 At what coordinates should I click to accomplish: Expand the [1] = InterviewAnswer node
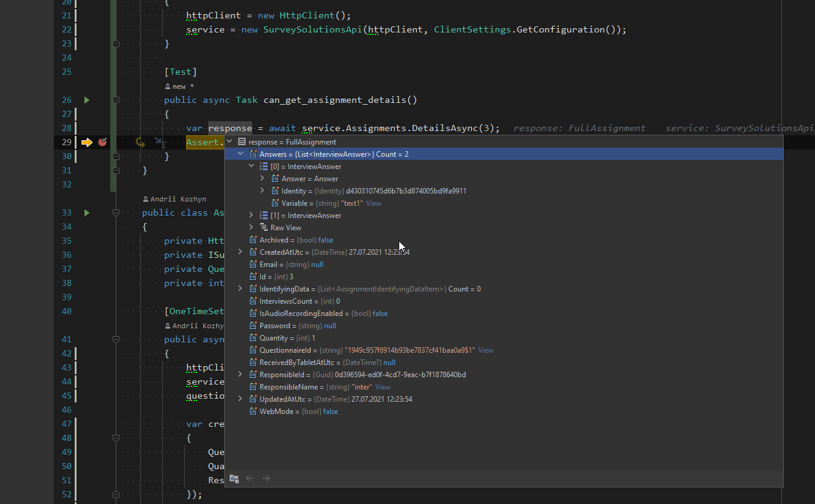pos(250,215)
